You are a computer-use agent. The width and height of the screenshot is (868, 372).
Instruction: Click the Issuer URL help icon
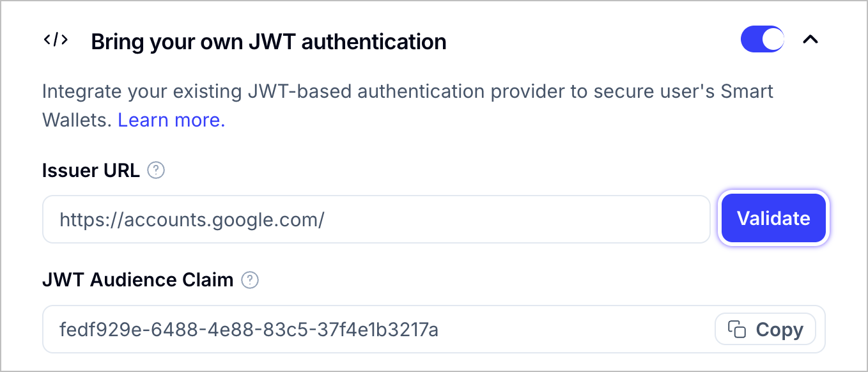click(156, 171)
